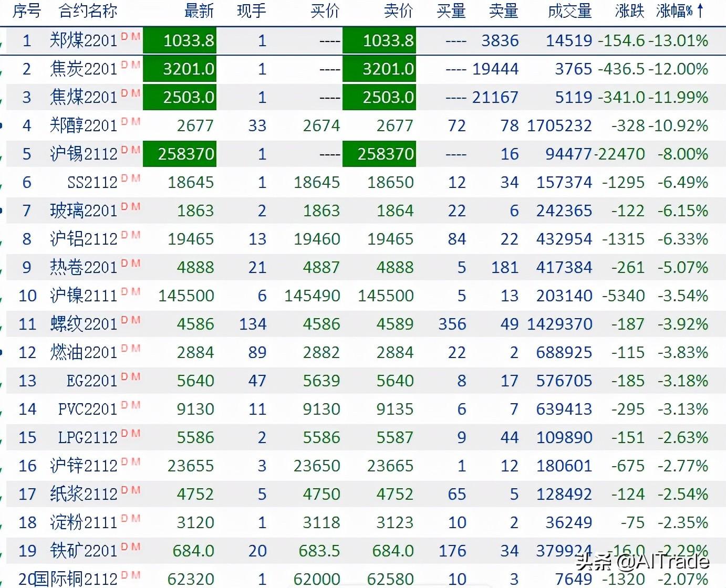This screenshot has height=588, width=726.
Task: Click the -22470 change value
Action: (620, 154)
